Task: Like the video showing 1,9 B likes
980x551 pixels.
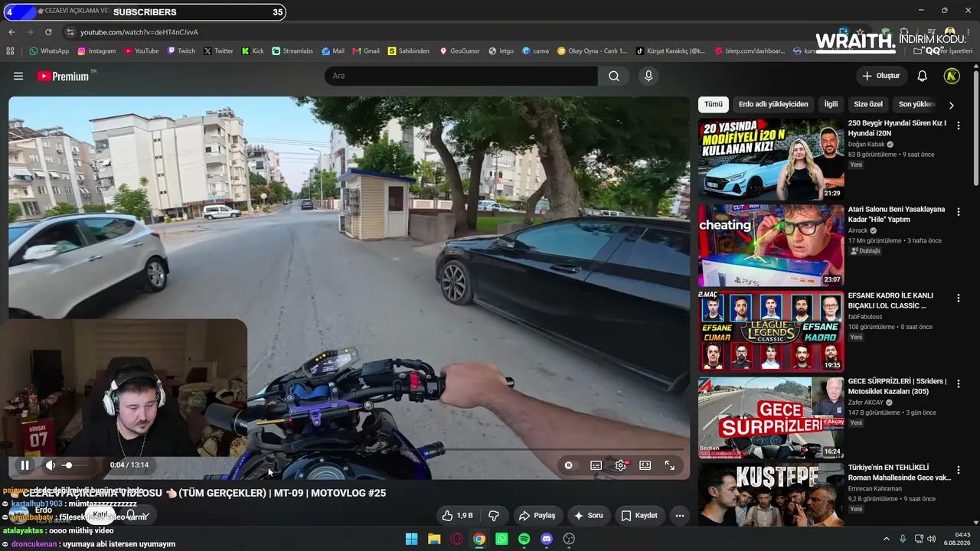Action: 457,516
